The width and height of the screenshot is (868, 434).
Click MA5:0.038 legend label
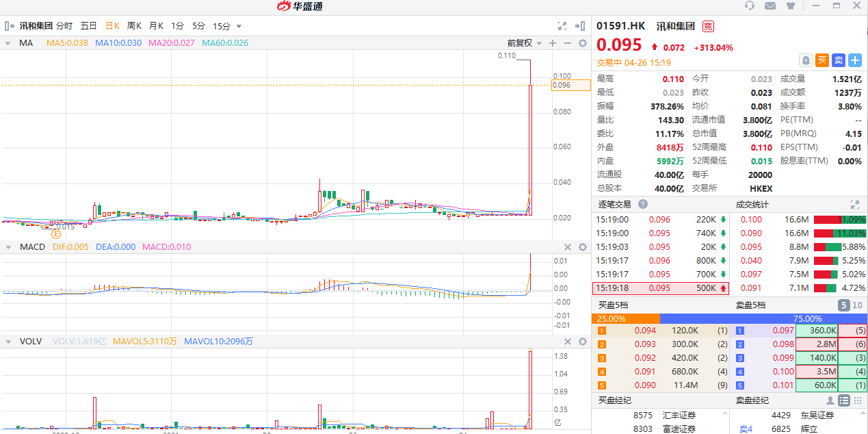[67, 42]
